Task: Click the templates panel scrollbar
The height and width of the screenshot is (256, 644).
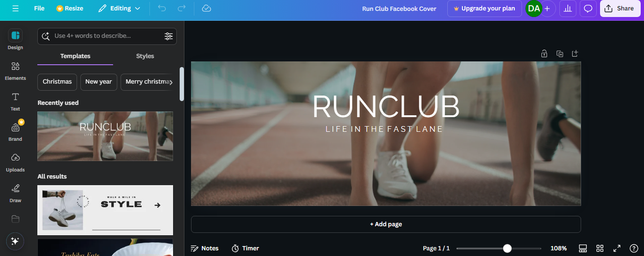Action: pos(182,83)
